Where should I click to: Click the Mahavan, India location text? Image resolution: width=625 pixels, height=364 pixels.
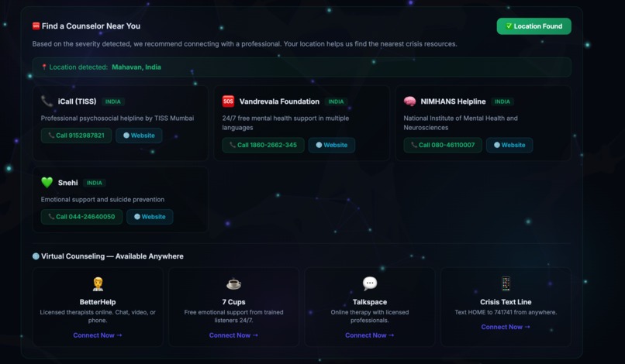pos(136,67)
